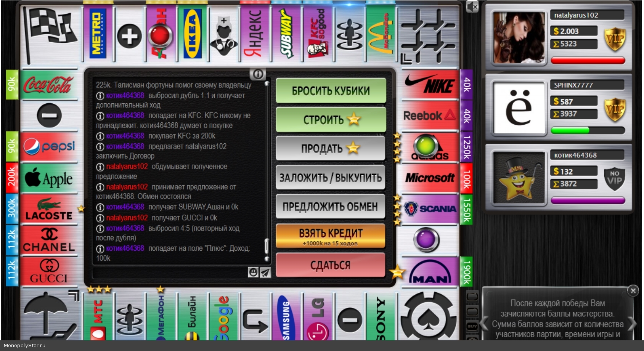Click natalyarus102's red timer bar
Viewport: 644px width, 351px height.
[588, 60]
